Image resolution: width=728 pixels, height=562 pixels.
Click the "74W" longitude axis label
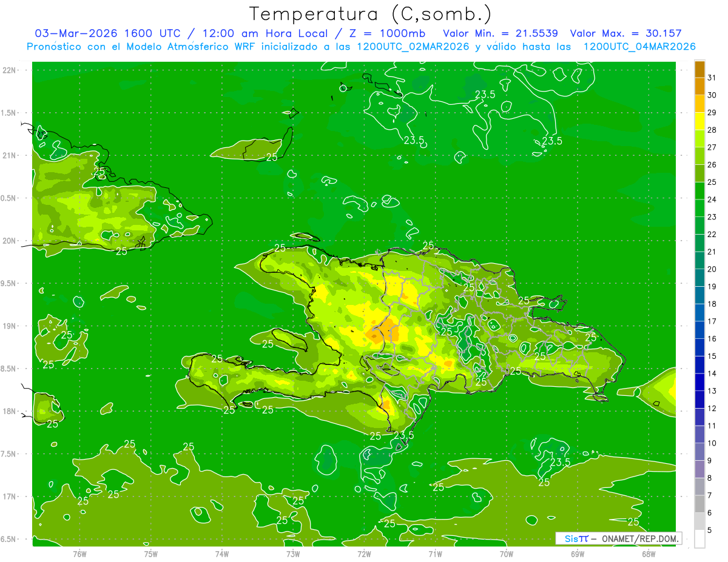tap(221, 554)
